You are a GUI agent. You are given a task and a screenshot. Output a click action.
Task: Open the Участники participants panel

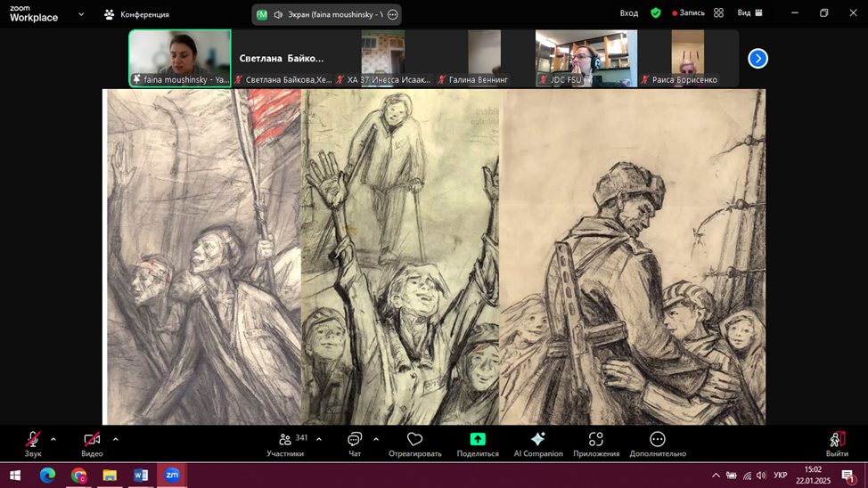[x=285, y=440]
